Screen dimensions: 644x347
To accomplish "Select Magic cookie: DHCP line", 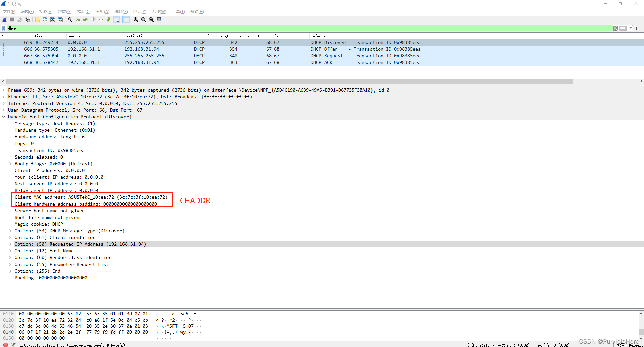I will click(x=39, y=224).
